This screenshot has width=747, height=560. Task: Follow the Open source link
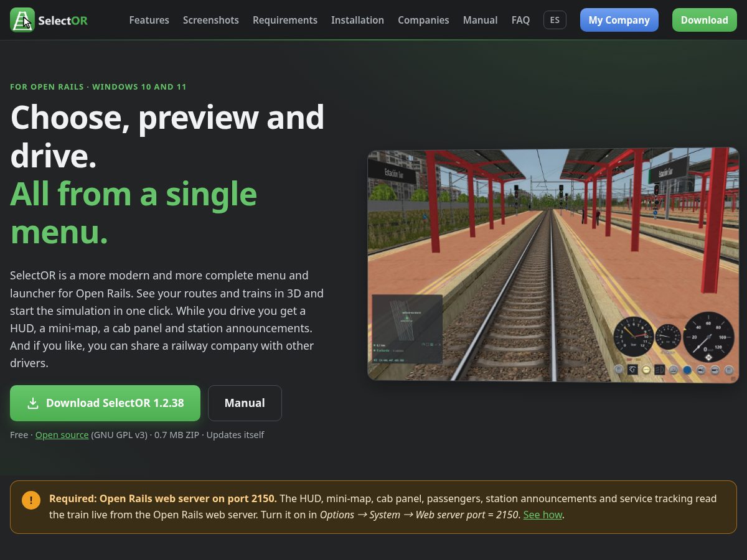pos(62,435)
